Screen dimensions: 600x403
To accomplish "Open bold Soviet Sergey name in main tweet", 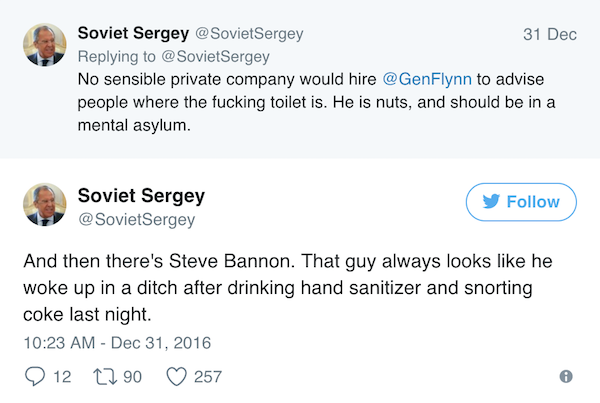I will coord(141,196).
